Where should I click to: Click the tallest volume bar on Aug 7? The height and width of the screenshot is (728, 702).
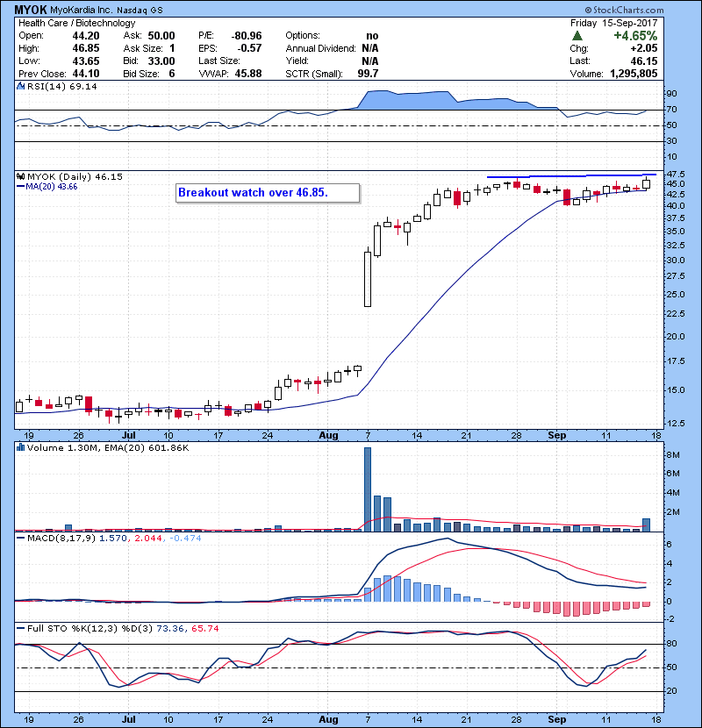coord(368,489)
